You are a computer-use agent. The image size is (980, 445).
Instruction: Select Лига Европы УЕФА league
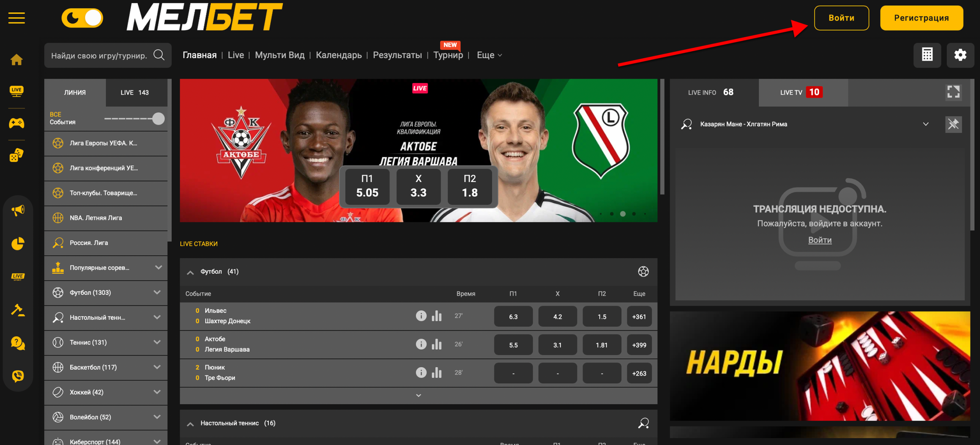coord(106,143)
